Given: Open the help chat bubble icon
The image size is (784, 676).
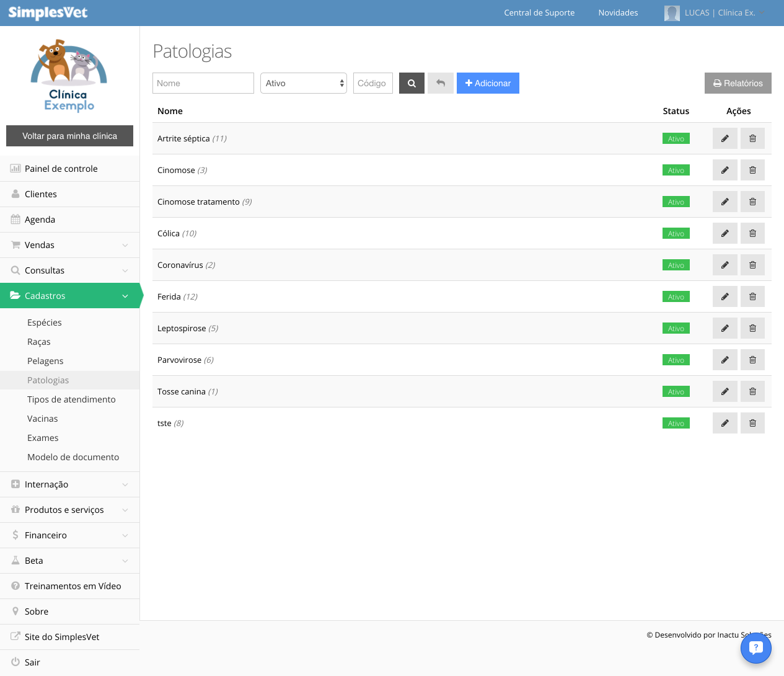Looking at the screenshot, I should tap(756, 647).
